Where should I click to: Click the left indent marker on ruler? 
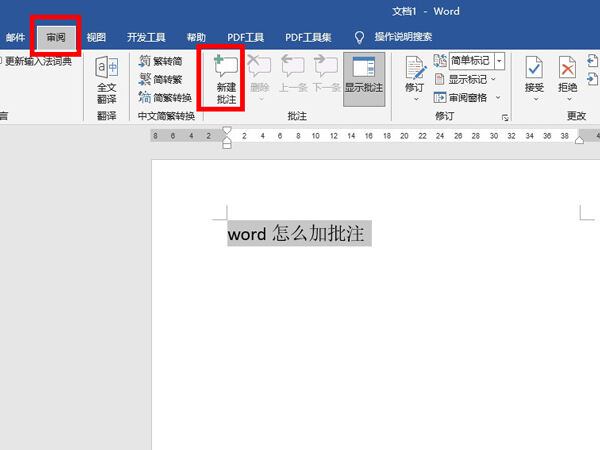(227, 144)
